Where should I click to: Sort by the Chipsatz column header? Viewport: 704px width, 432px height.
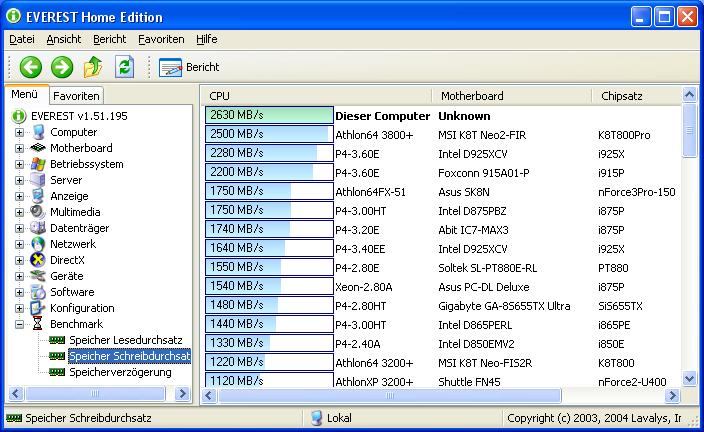coord(636,96)
